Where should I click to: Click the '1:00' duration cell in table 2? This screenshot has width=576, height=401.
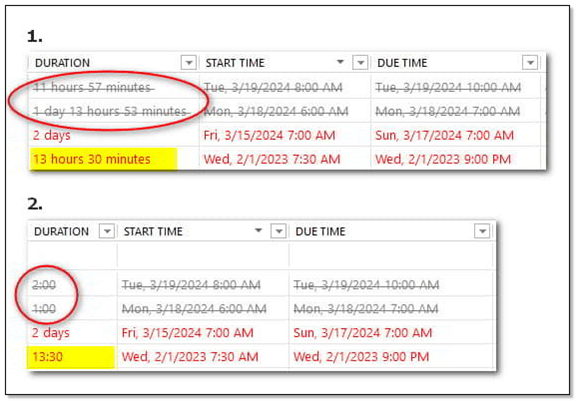72,309
